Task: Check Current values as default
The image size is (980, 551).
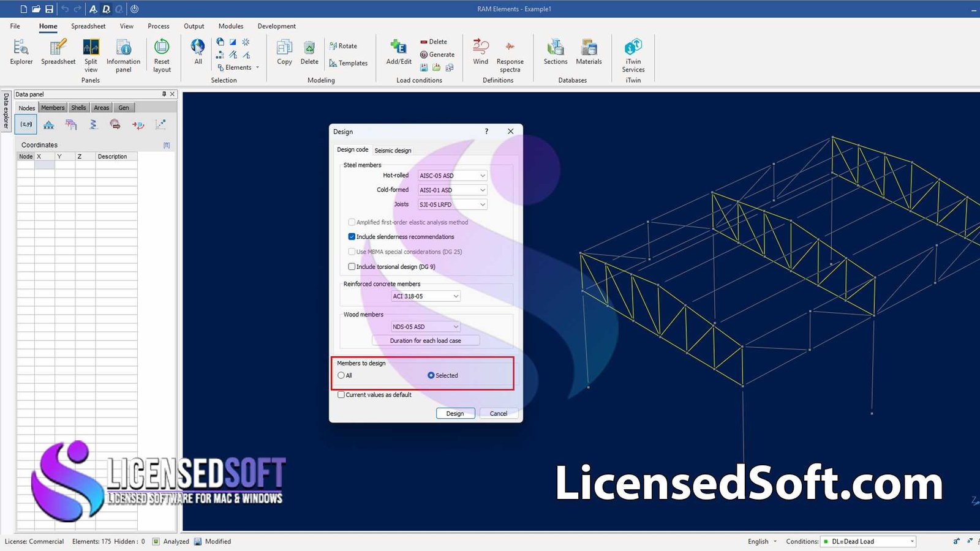Action: pyautogui.click(x=341, y=395)
